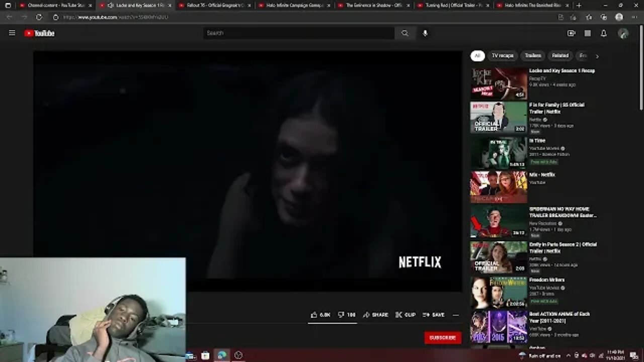Click the Edge icon in the taskbar
644x362 pixels.
(222, 355)
